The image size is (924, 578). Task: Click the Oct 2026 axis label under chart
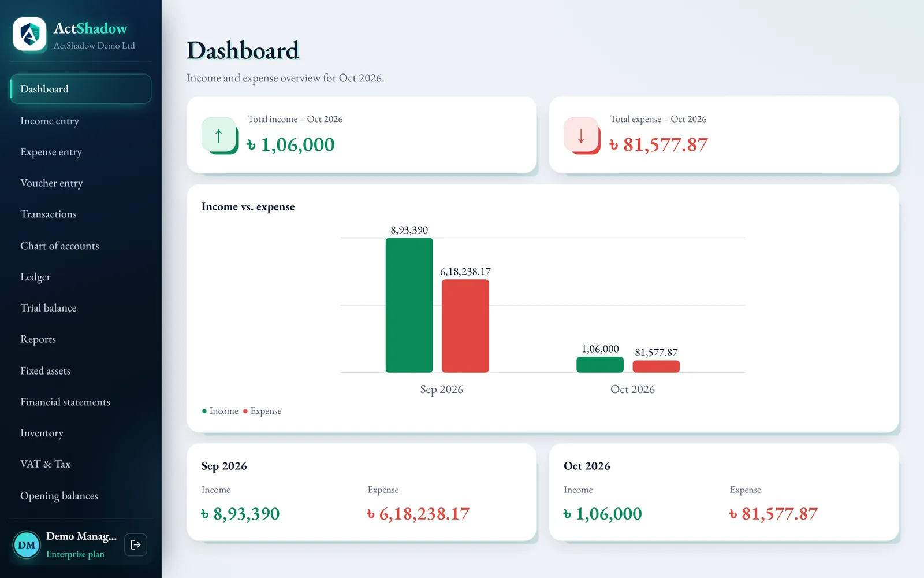pyautogui.click(x=633, y=390)
